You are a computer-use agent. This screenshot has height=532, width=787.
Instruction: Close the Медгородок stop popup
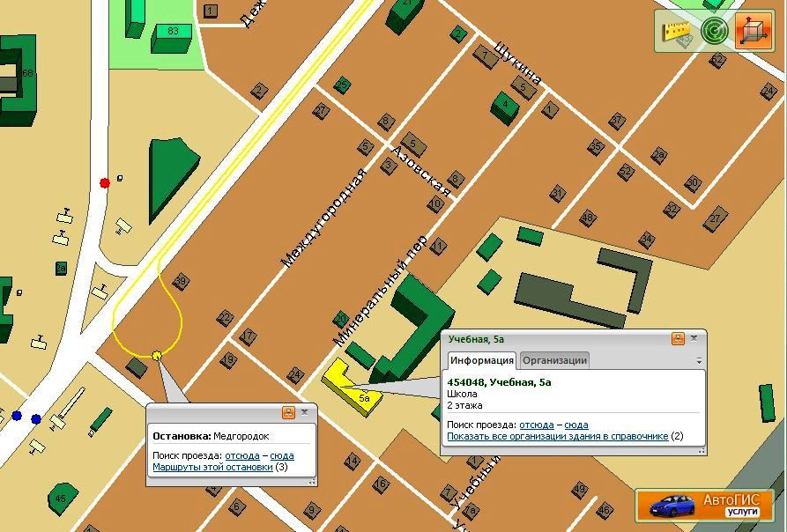305,412
